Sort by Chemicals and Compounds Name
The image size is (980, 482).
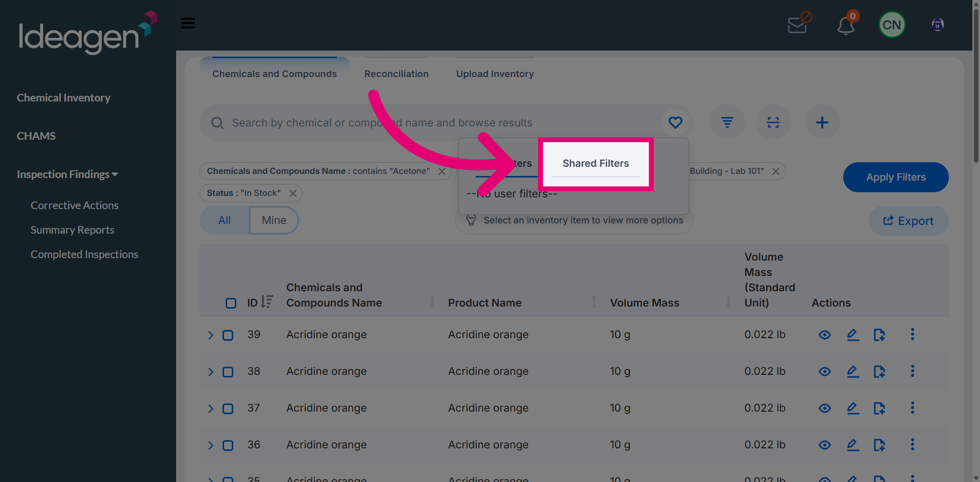pyautogui.click(x=432, y=301)
